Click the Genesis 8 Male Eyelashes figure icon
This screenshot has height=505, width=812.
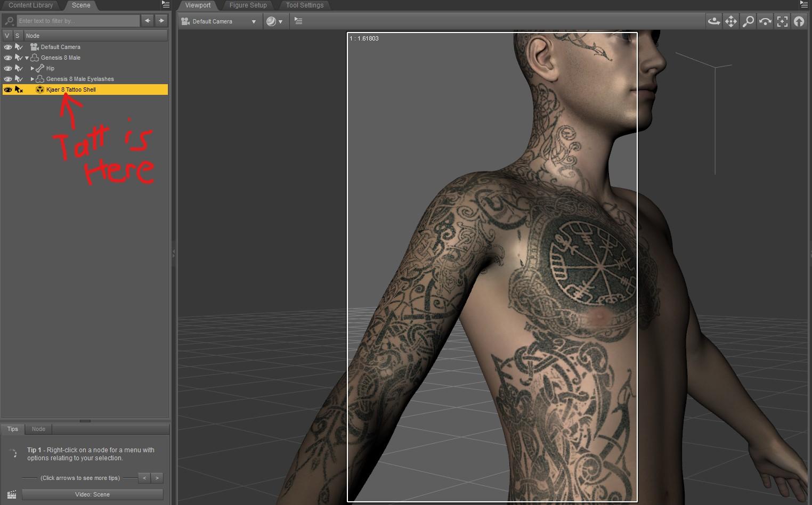pos(40,79)
